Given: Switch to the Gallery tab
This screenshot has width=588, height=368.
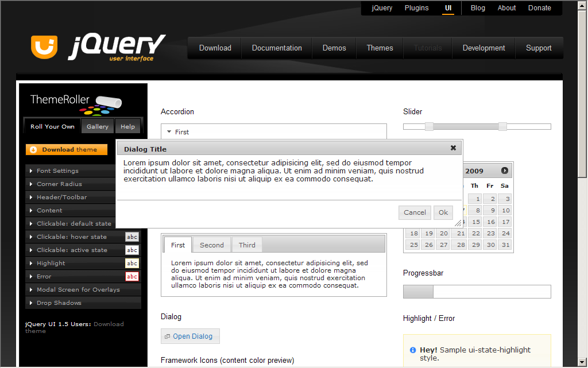Looking at the screenshot, I should [98, 127].
